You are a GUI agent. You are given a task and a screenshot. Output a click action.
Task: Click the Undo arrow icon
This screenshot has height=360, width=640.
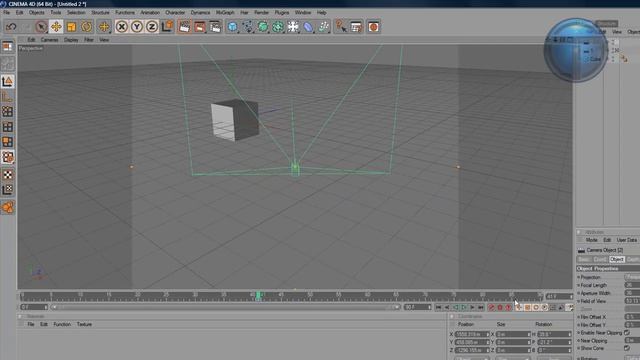click(11, 27)
